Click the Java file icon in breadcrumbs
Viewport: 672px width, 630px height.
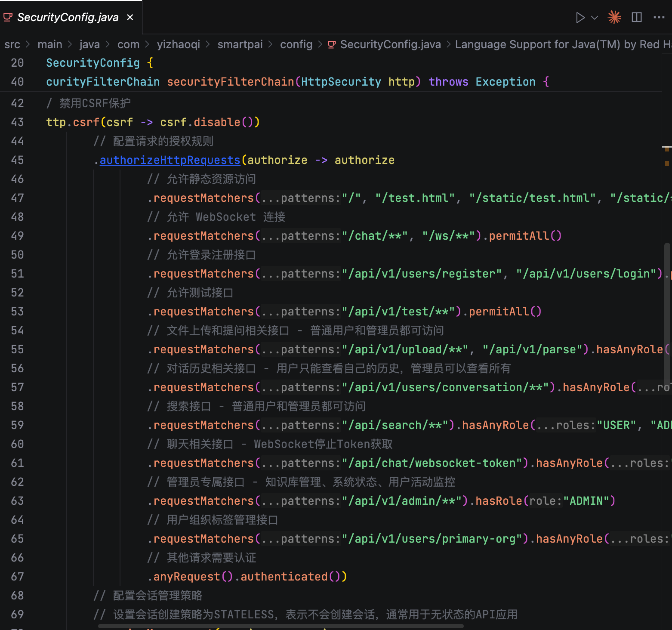click(332, 45)
